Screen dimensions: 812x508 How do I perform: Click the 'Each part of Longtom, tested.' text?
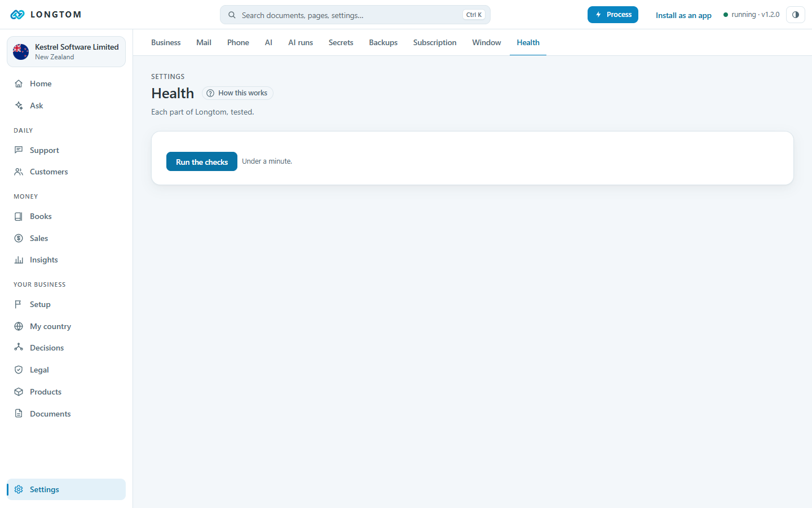(x=202, y=112)
